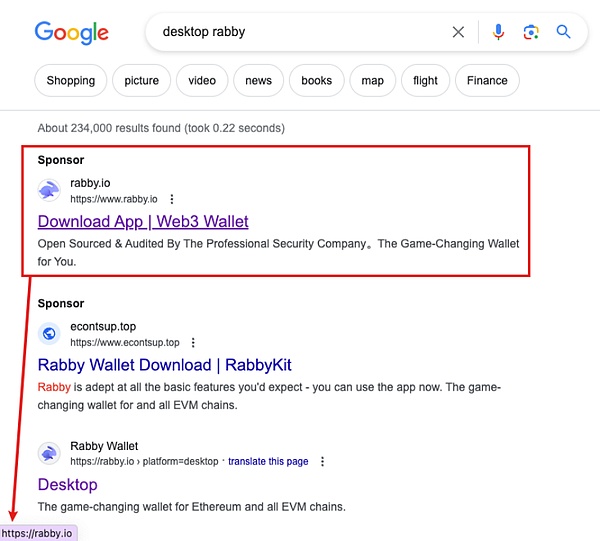
Task: Open the map filter chip
Action: pos(372,81)
